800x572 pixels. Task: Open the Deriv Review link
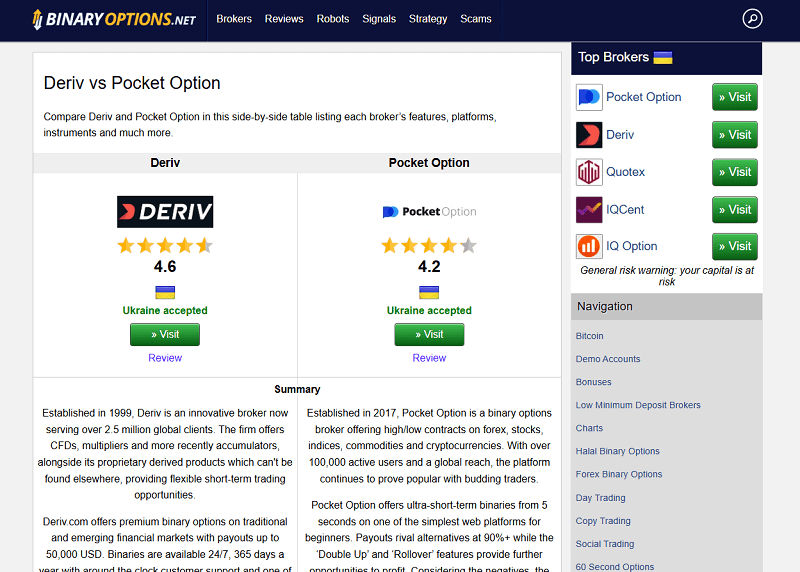click(165, 358)
